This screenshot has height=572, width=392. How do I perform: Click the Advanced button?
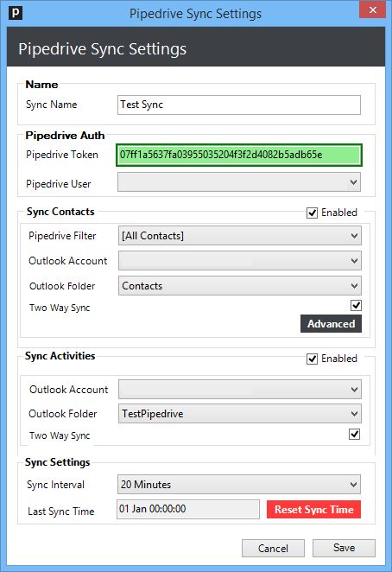click(331, 323)
